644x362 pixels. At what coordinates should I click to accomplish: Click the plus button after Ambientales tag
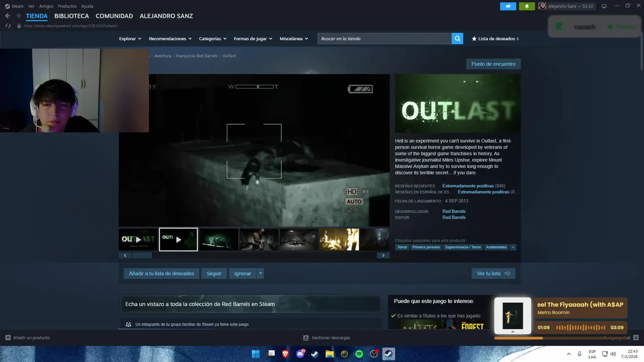coord(513,247)
